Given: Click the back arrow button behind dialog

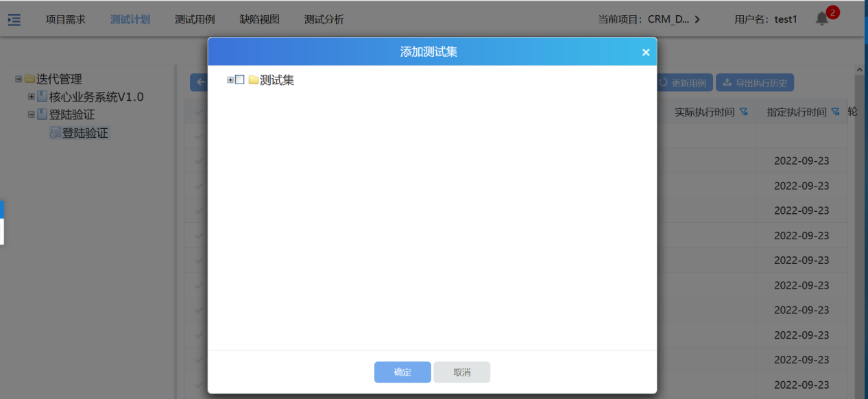Looking at the screenshot, I should [x=200, y=83].
